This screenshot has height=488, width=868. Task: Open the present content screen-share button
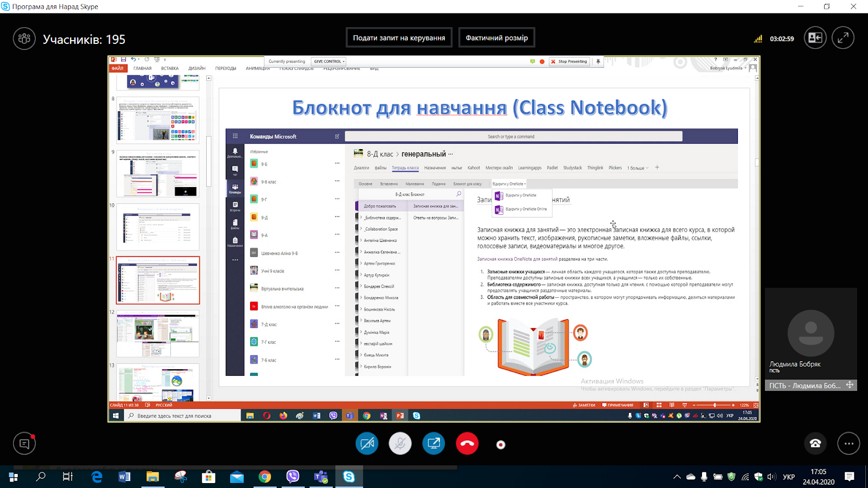(433, 444)
